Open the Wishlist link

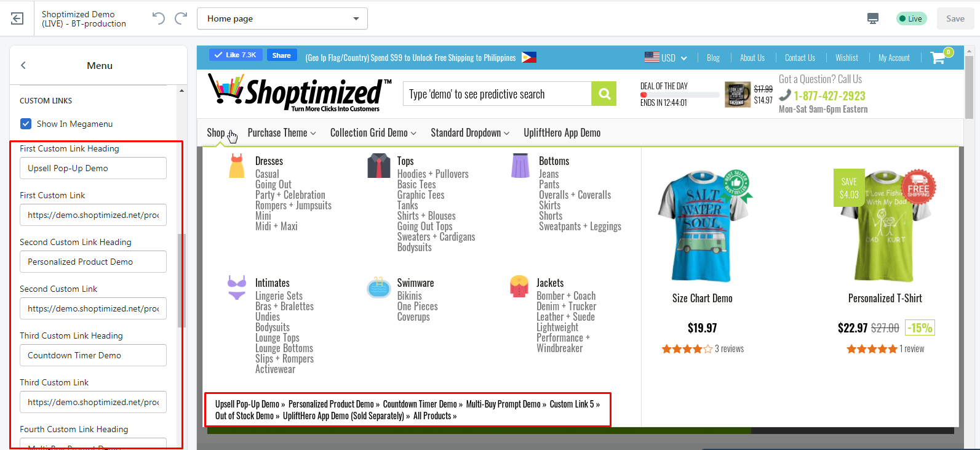(x=847, y=57)
